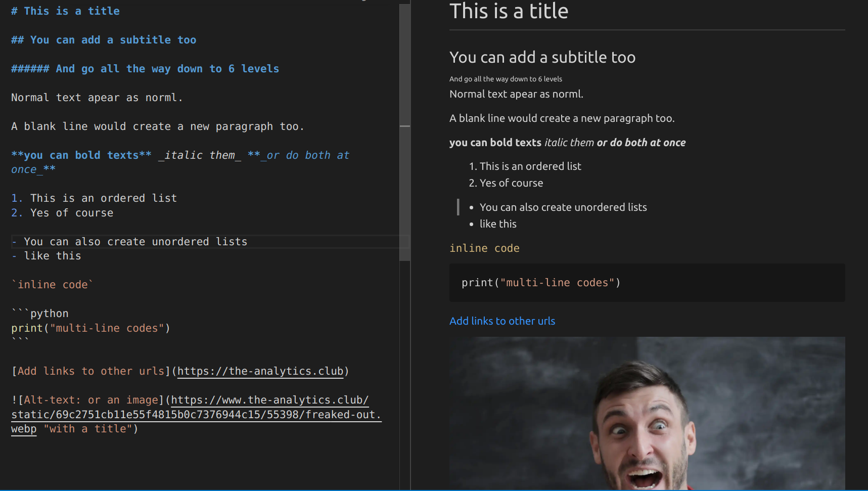Click the freaked-out man preview image
868x491 pixels.
pyautogui.click(x=647, y=413)
